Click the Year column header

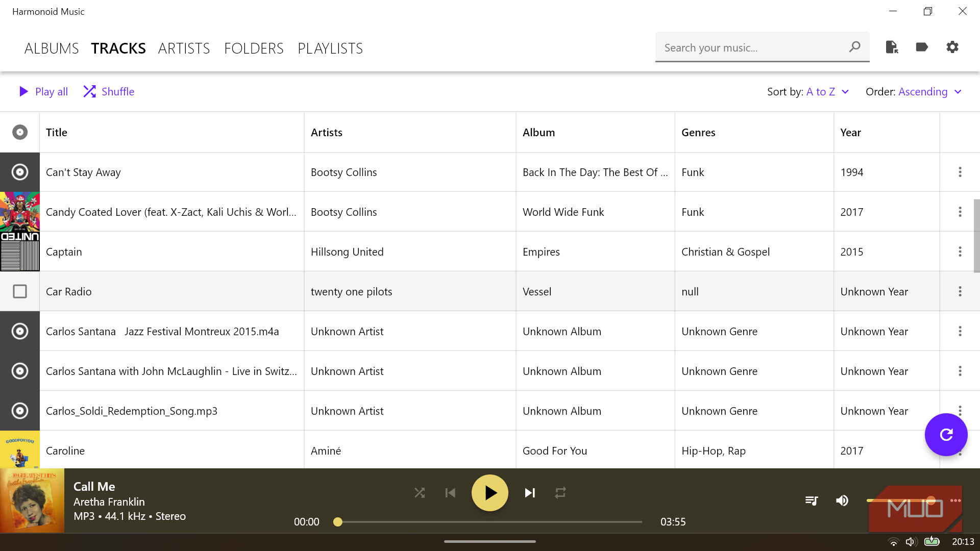pos(887,133)
